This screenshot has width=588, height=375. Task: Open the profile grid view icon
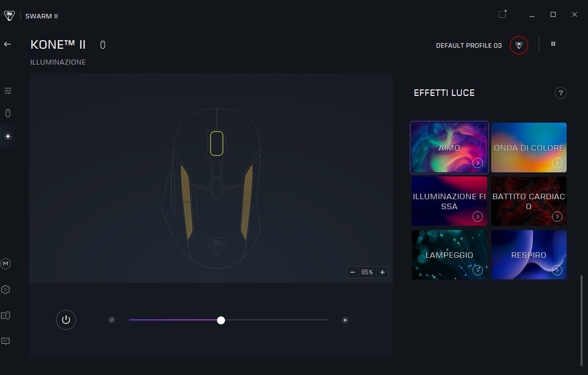pyautogui.click(x=553, y=44)
